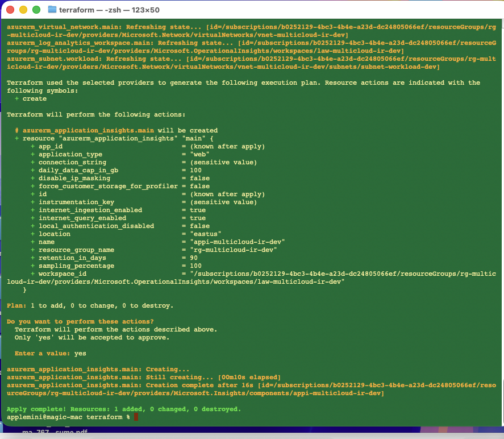Image resolution: width=504 pixels, height=439 pixels.
Task: Click resource_group_name value "rg-multicloud-ir-dev"
Action: pos(234,250)
